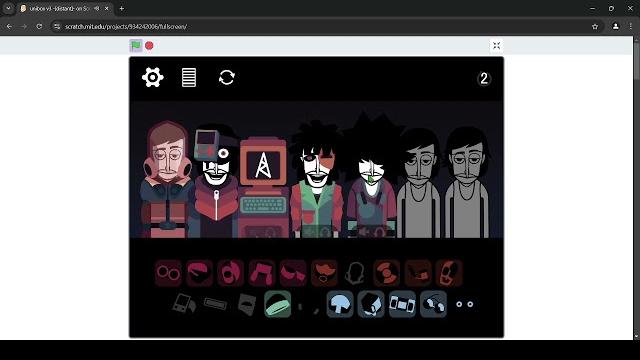Select the blue mushroom sound icon

tap(340, 304)
